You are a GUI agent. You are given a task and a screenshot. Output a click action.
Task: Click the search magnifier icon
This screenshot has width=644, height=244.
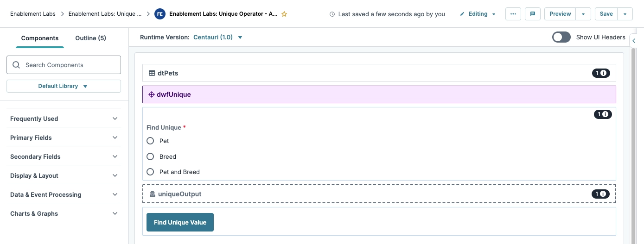pos(16,65)
